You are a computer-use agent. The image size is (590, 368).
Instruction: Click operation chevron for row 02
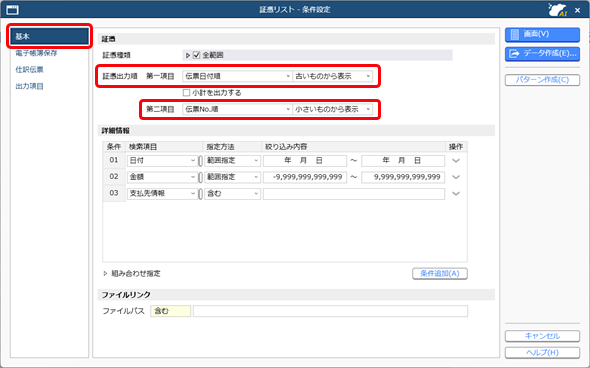[x=456, y=177]
